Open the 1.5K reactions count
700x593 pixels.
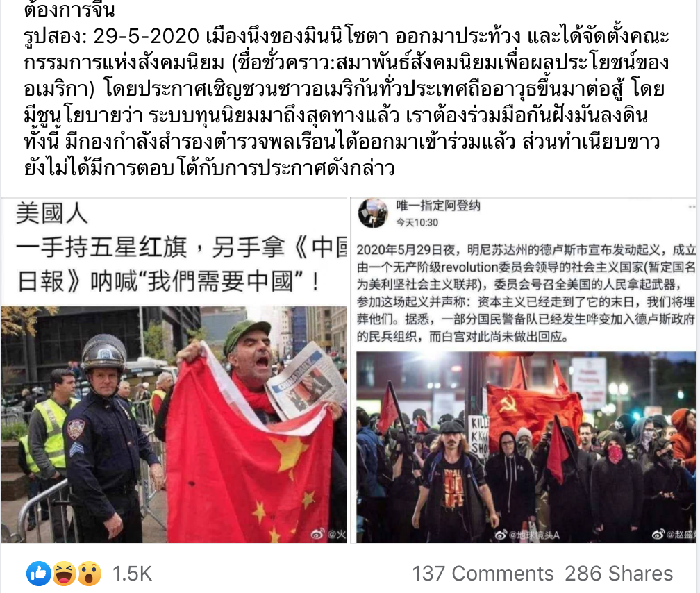[x=132, y=574]
